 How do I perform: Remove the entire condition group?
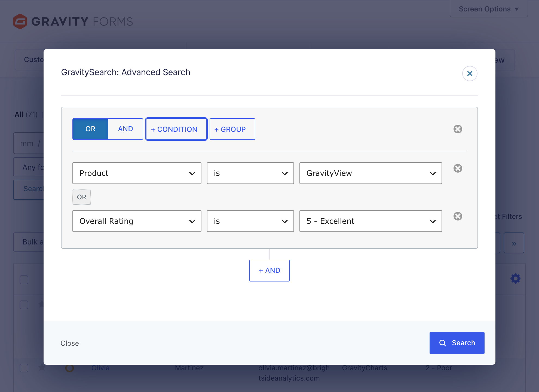[458, 129]
